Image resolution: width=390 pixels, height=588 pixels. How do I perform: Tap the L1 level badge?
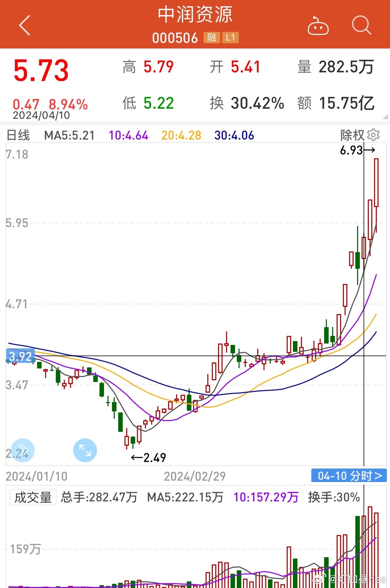231,37
